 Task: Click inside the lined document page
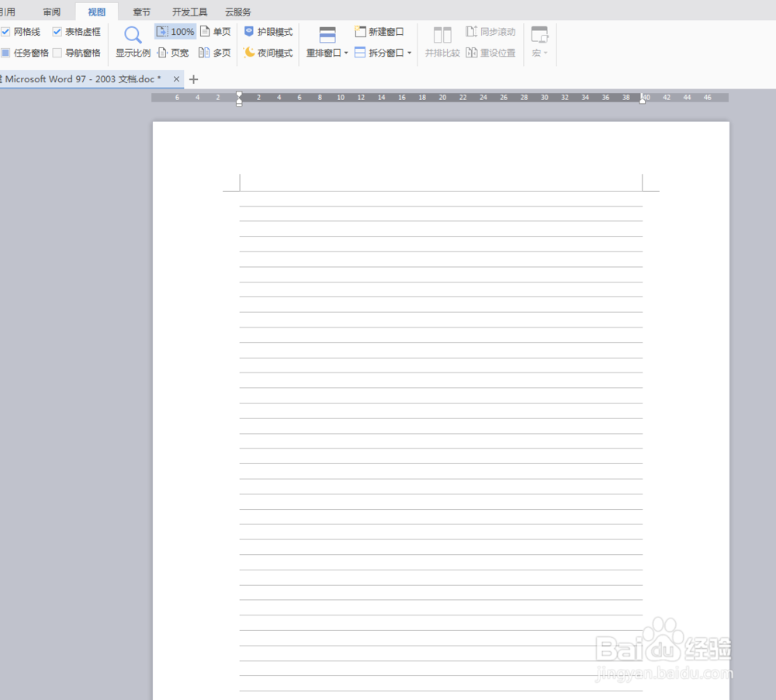pyautogui.click(x=441, y=411)
